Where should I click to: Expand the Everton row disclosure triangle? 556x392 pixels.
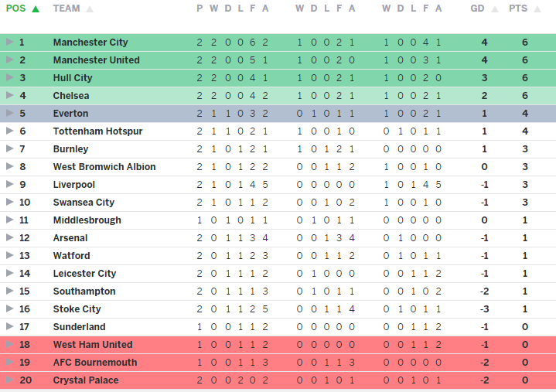[9, 114]
